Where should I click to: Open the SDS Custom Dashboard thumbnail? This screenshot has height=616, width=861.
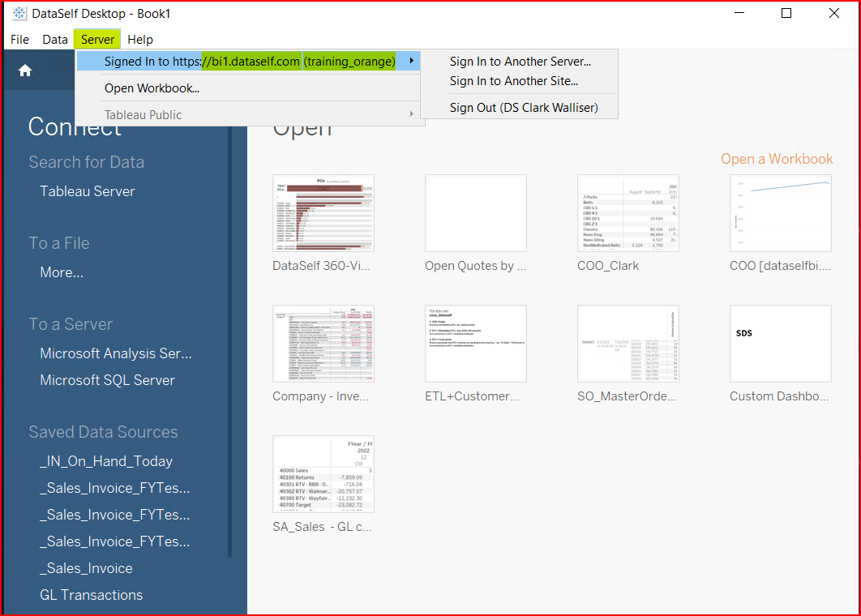coord(780,344)
